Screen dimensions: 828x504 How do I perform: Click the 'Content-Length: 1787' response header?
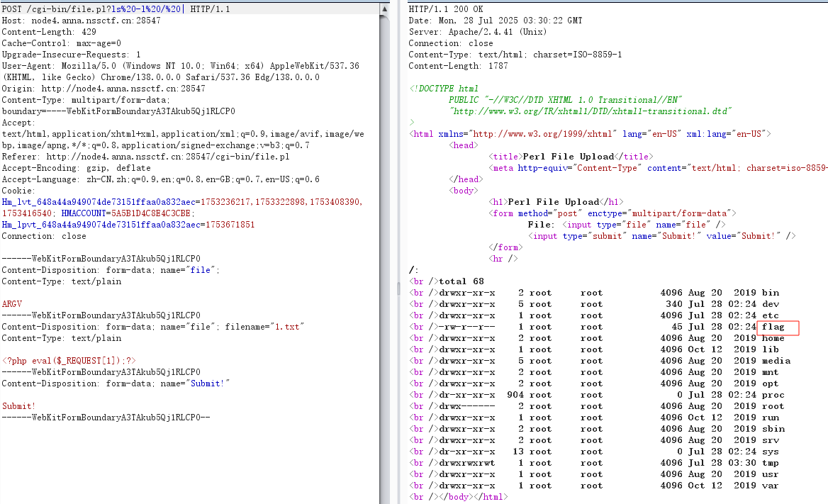[x=458, y=66]
